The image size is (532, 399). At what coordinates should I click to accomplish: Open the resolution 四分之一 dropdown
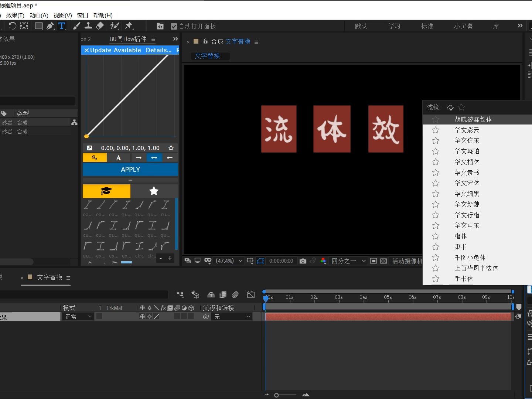tap(348, 261)
